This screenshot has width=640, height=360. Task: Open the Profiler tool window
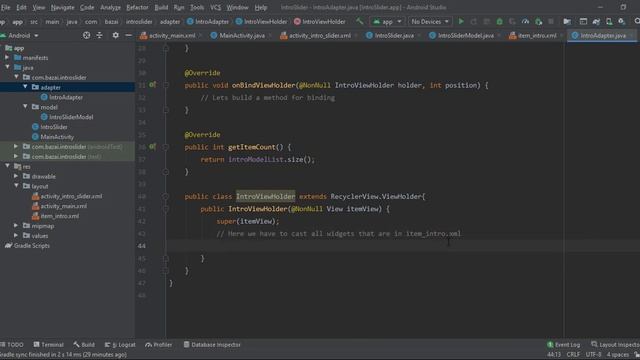pyautogui.click(x=159, y=344)
